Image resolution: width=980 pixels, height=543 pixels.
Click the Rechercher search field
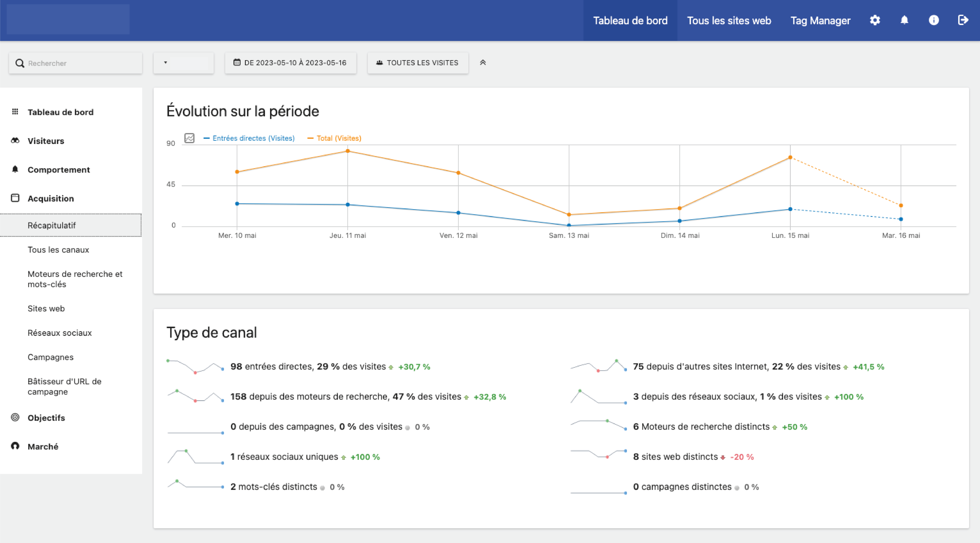click(x=75, y=63)
